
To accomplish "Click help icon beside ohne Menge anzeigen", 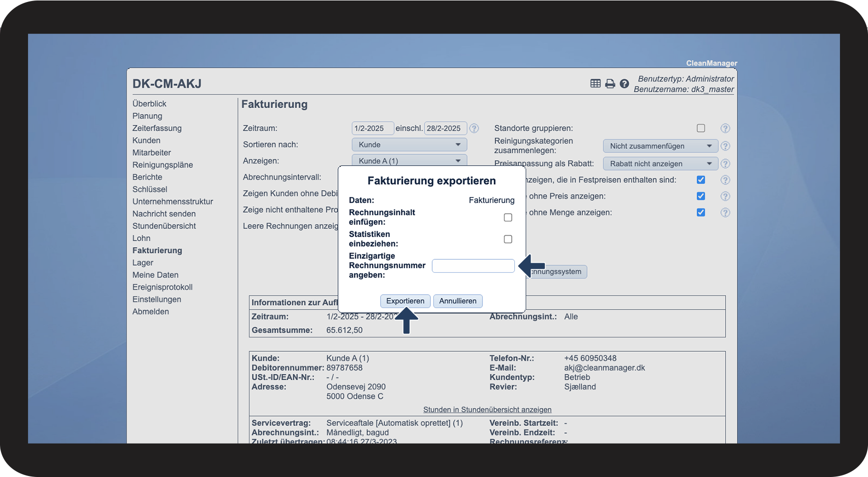I will click(x=725, y=213).
